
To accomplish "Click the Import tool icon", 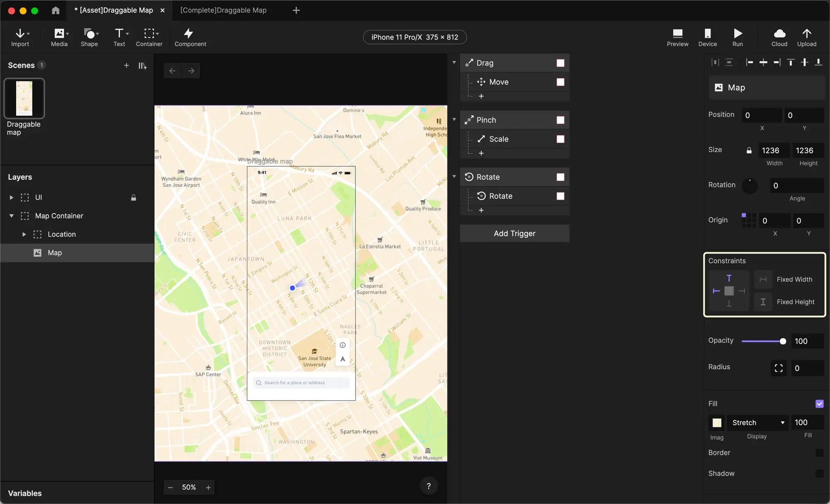I will 20,34.
